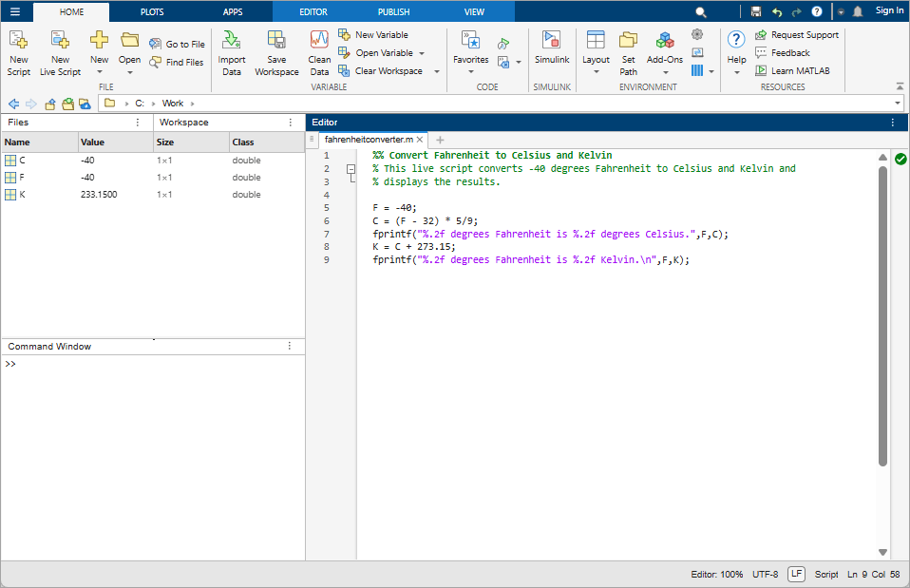910x588 pixels.
Task: Click the green code analyzer checkmark
Action: pos(901,159)
